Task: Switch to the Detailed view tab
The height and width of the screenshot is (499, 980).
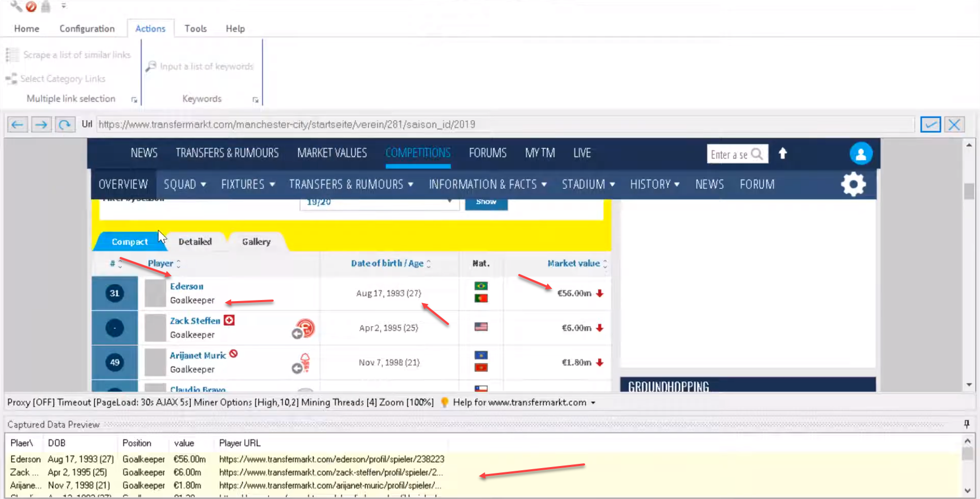Action: [x=195, y=242]
